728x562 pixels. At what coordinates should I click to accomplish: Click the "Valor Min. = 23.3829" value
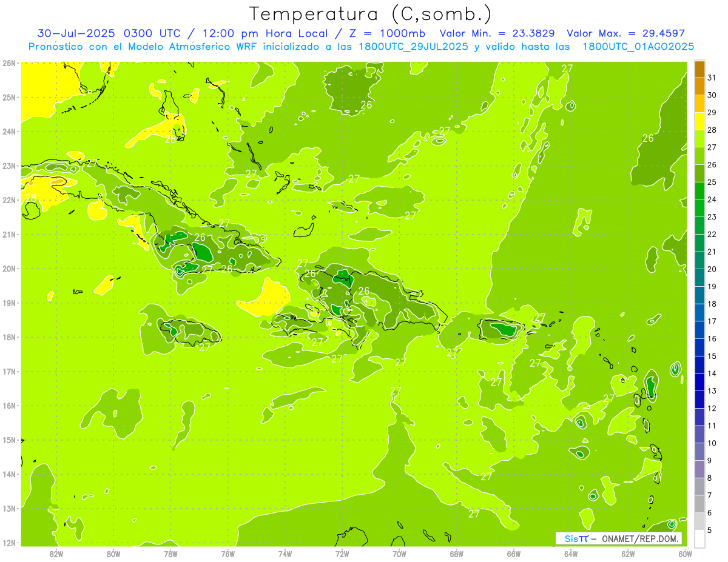498,33
